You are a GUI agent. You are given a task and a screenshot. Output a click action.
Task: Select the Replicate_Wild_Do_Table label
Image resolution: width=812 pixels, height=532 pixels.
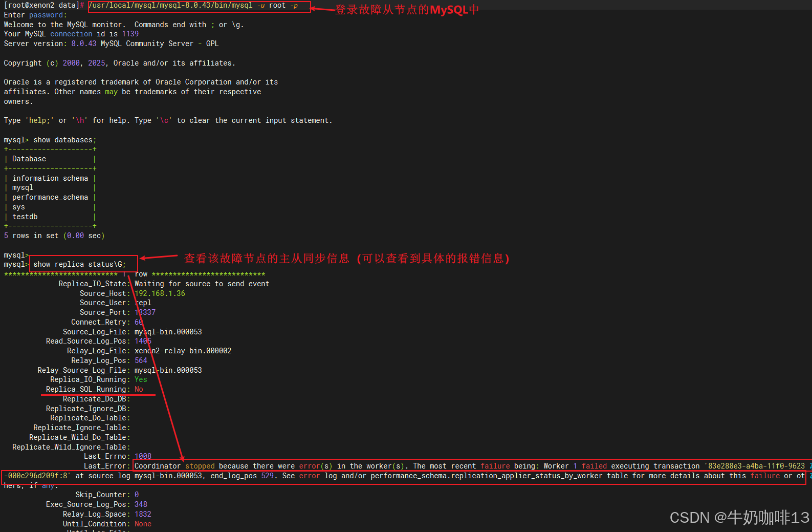pyautogui.click(x=80, y=437)
